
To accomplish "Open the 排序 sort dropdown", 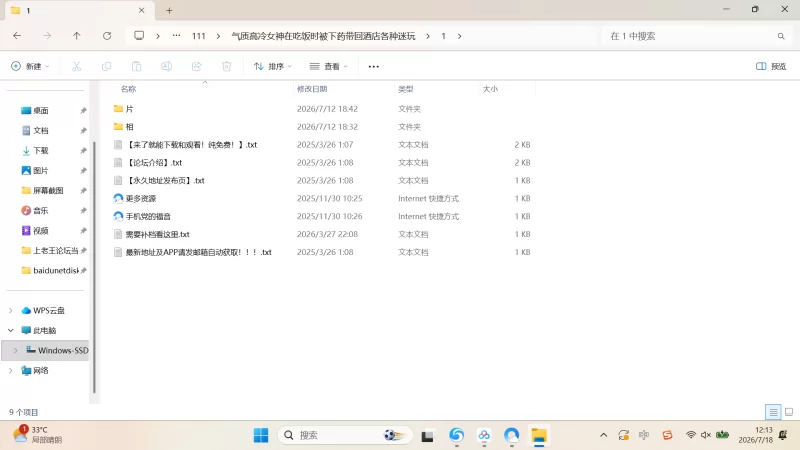I will [272, 66].
